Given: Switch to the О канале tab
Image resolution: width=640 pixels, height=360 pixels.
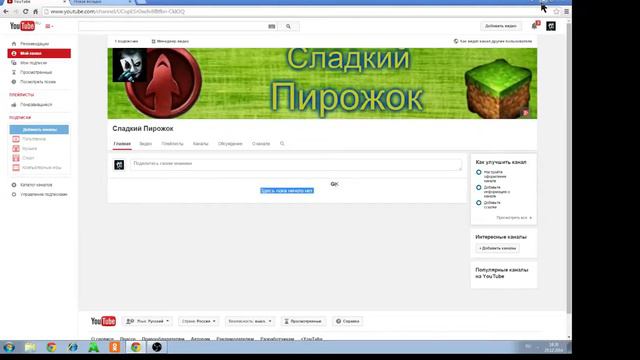Looking at the screenshot, I should [x=261, y=144].
